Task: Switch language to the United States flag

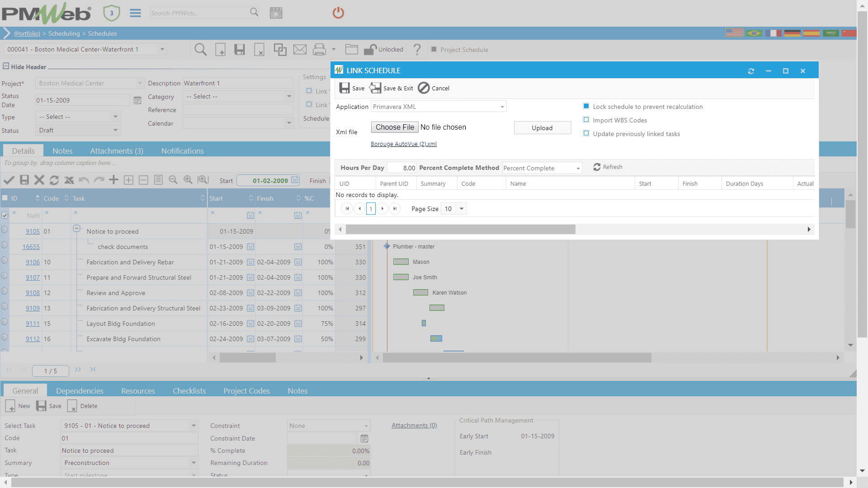Action: coord(734,33)
